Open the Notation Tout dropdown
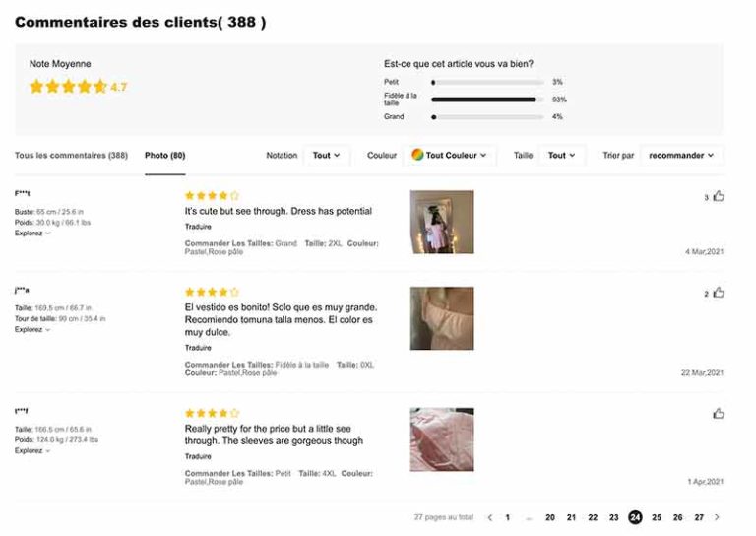 pyautogui.click(x=327, y=156)
